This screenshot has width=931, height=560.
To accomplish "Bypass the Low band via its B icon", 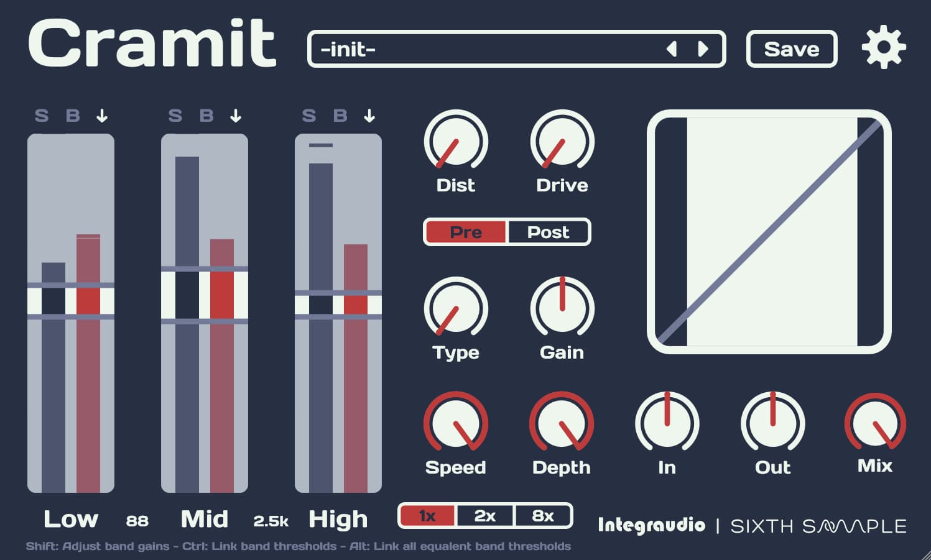I will pyautogui.click(x=72, y=115).
